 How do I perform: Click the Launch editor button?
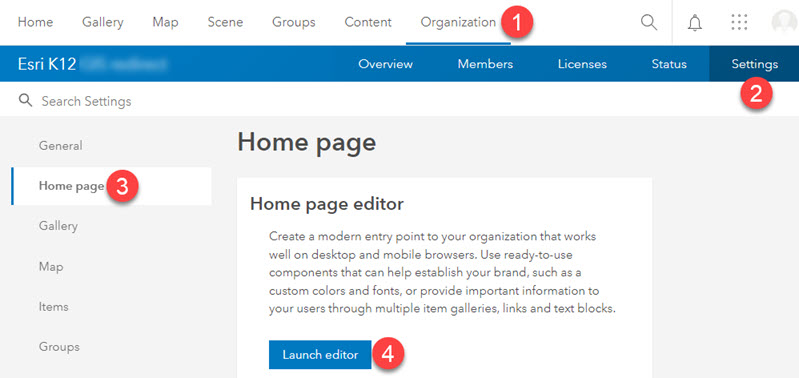(x=320, y=355)
